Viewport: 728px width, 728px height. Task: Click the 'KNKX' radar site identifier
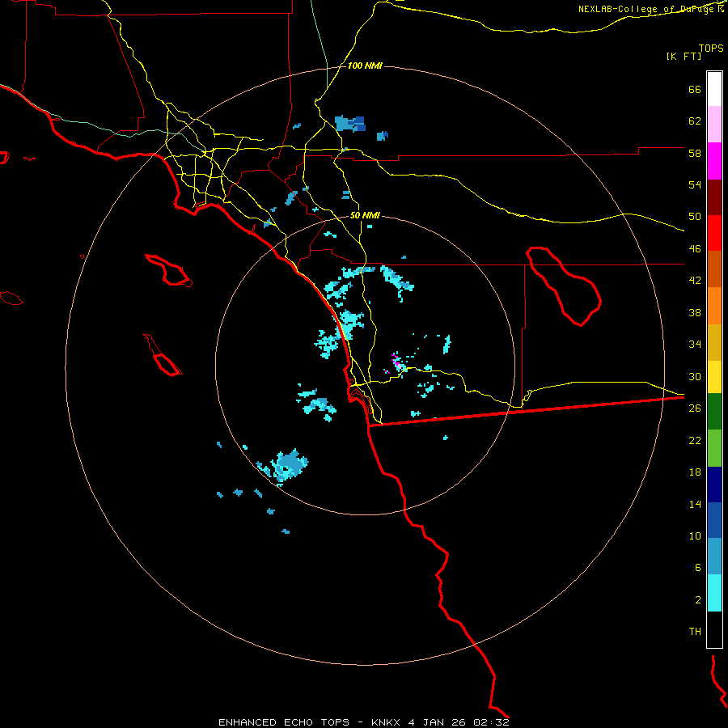click(x=385, y=722)
